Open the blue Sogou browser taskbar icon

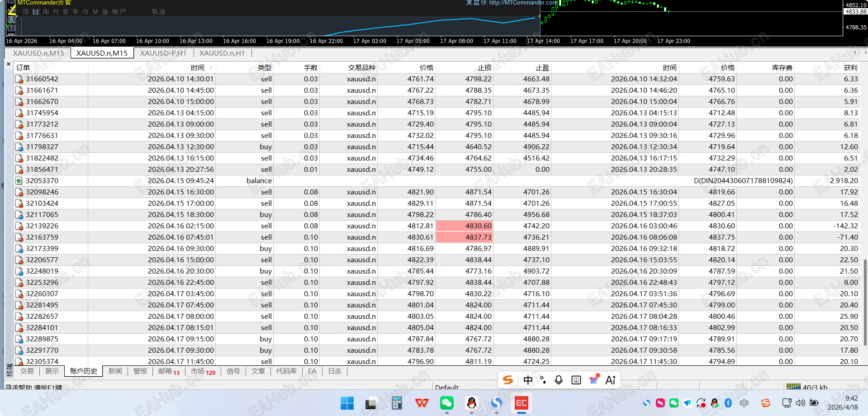pos(496,403)
